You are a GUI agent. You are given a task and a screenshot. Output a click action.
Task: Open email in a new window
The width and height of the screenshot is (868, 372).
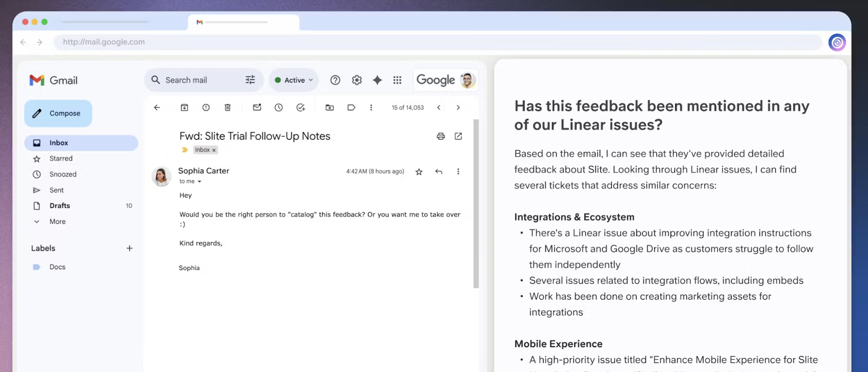(458, 136)
